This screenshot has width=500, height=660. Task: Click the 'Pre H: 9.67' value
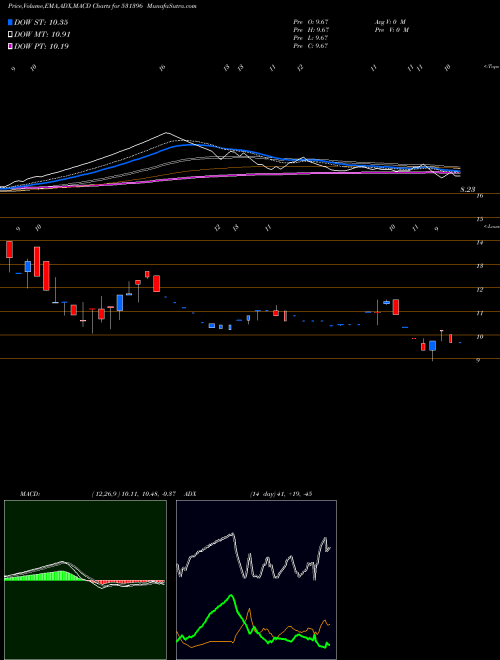click(x=311, y=30)
